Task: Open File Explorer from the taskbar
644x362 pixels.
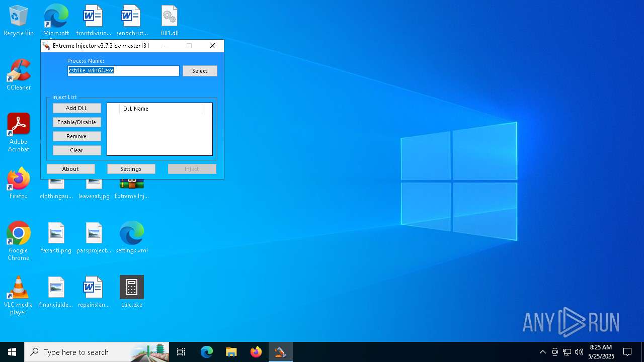Action: (x=231, y=352)
